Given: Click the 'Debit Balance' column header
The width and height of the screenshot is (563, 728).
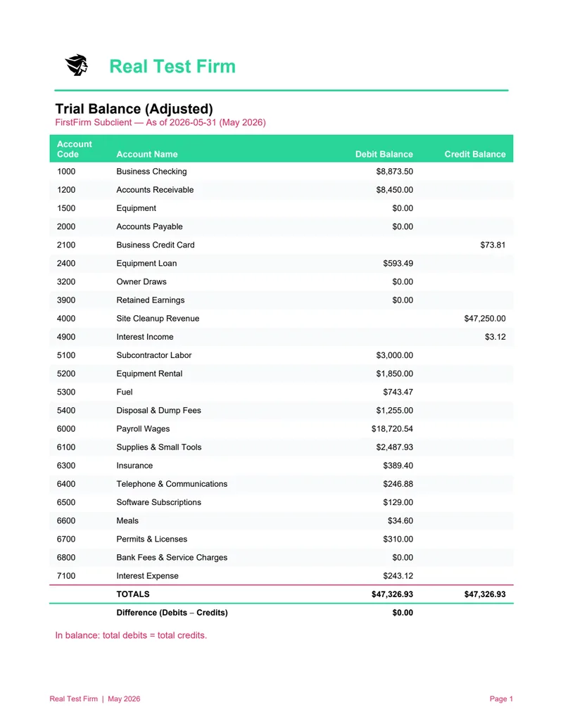Looking at the screenshot, I should coord(384,154).
